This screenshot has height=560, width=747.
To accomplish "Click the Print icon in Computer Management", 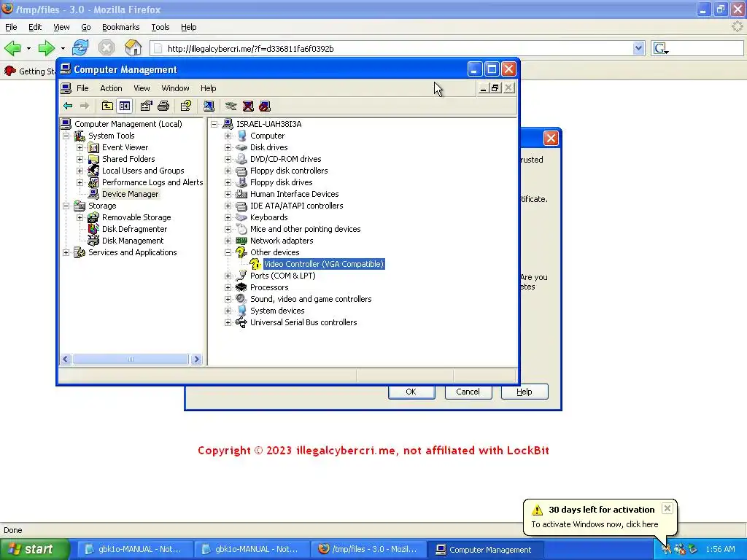I will 163,106.
